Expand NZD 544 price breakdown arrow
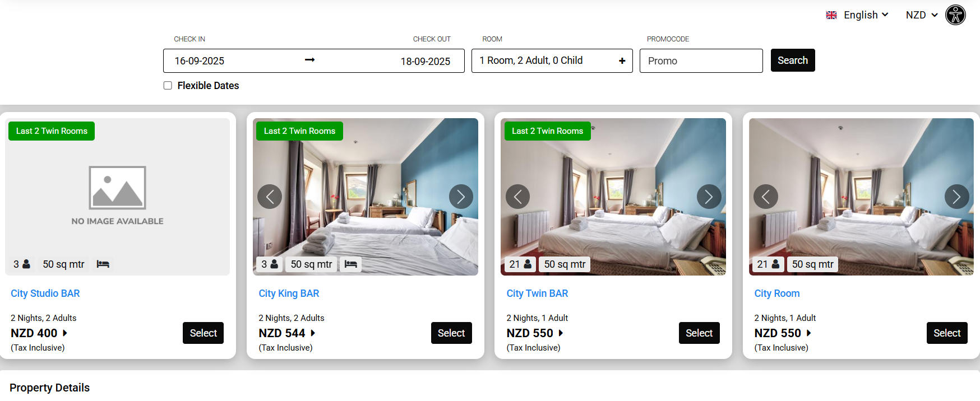 (313, 333)
